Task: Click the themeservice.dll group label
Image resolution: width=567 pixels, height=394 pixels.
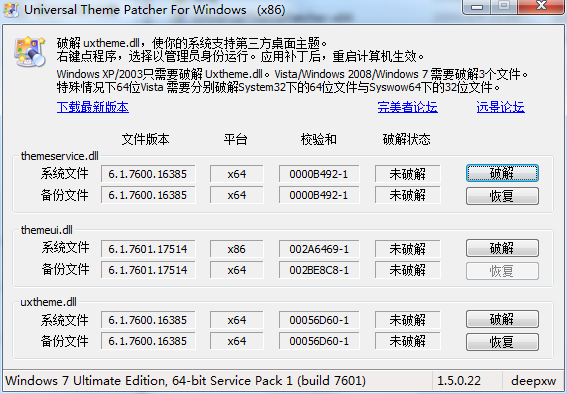Action: [60, 156]
